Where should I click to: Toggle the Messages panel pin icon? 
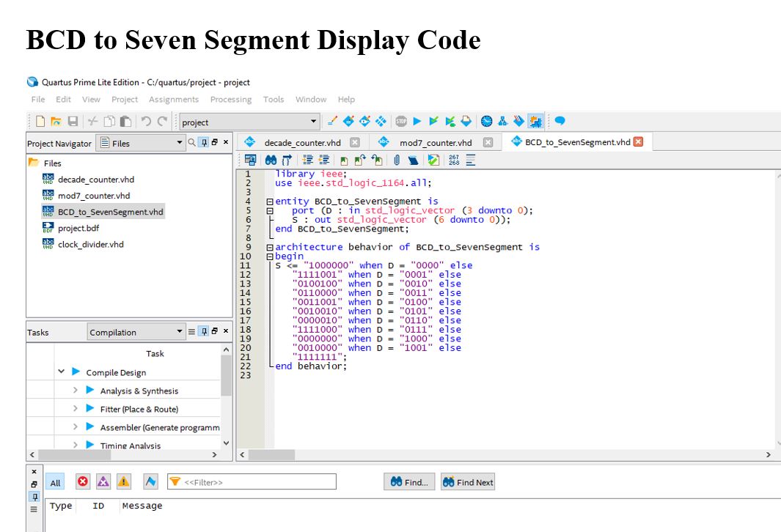tap(34, 497)
